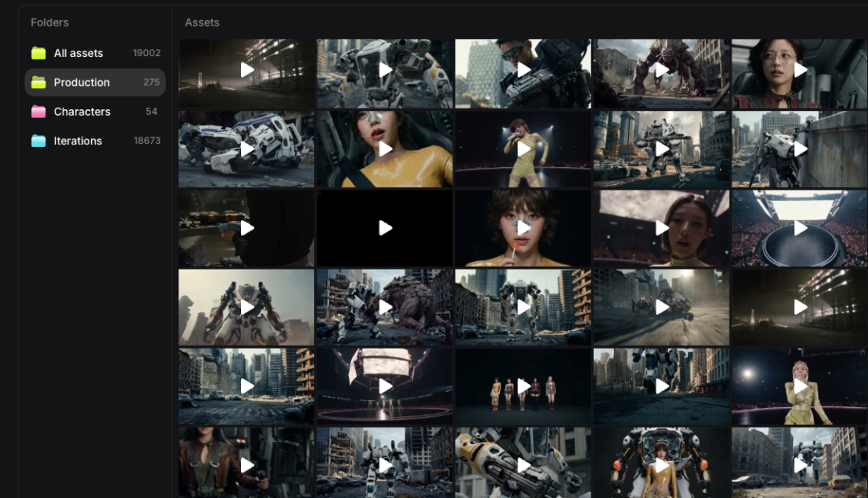The image size is (868, 498).
Task: Play the singer in yellow on stage clip
Action: point(523,149)
